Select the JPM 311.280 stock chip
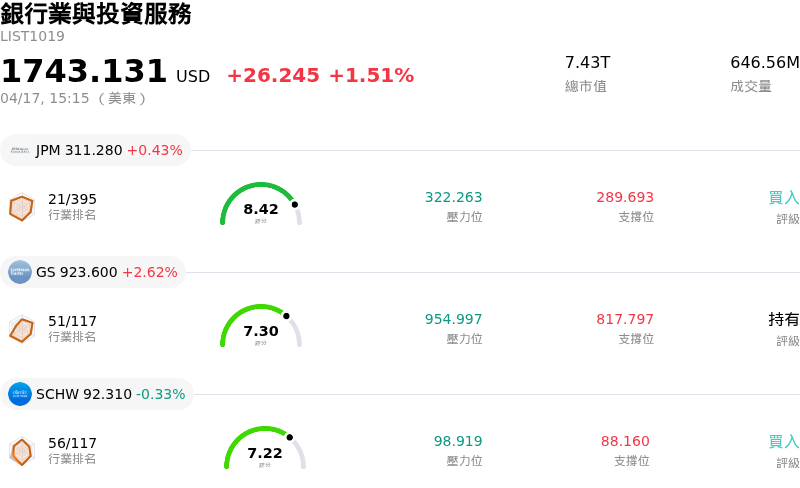800x488 pixels. [x=96, y=150]
